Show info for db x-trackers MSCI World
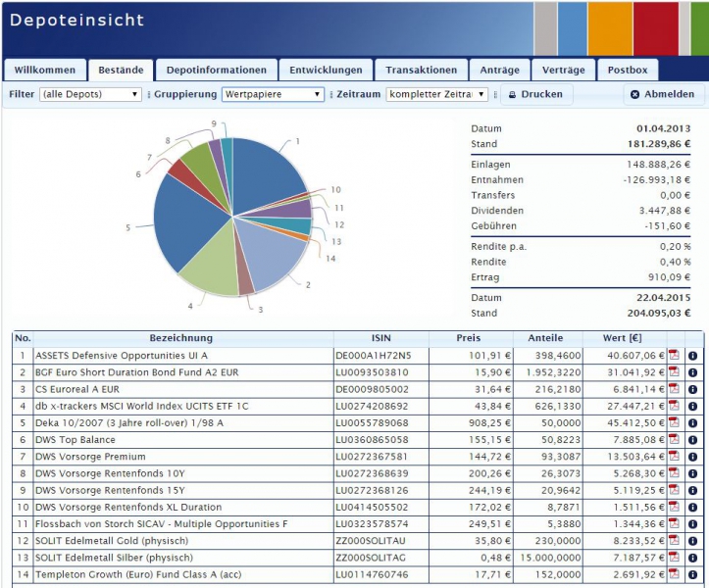The width and height of the screenshot is (709, 588). [692, 406]
